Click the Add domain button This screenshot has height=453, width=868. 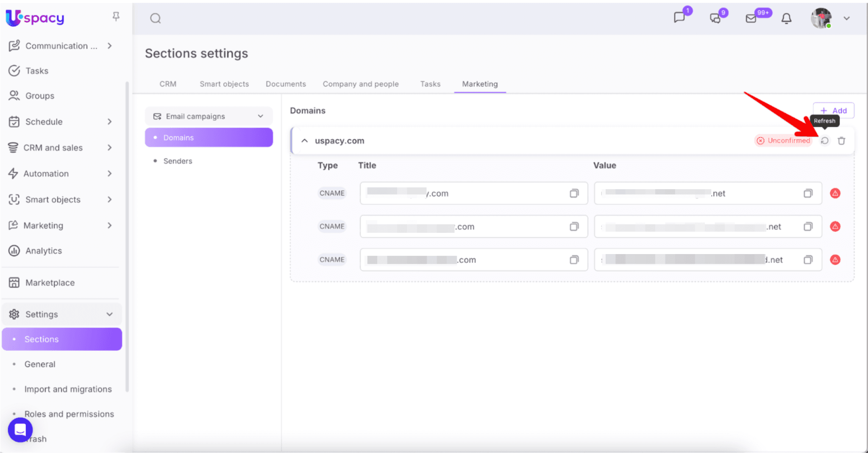[833, 111]
